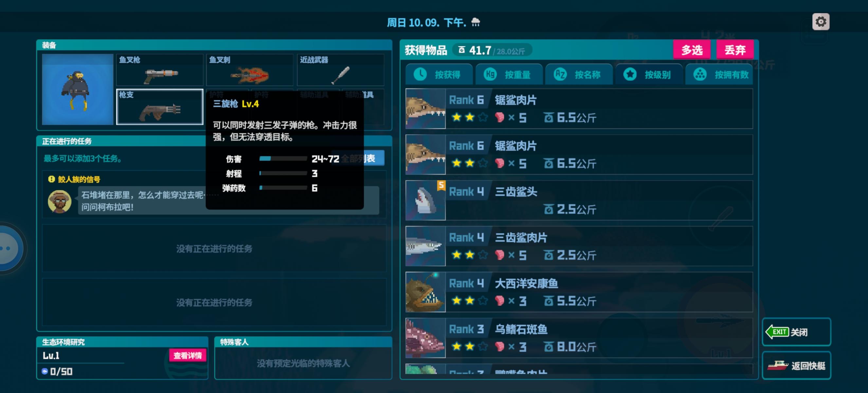
Task: Sort items by name (按名称)
Action: 579,74
